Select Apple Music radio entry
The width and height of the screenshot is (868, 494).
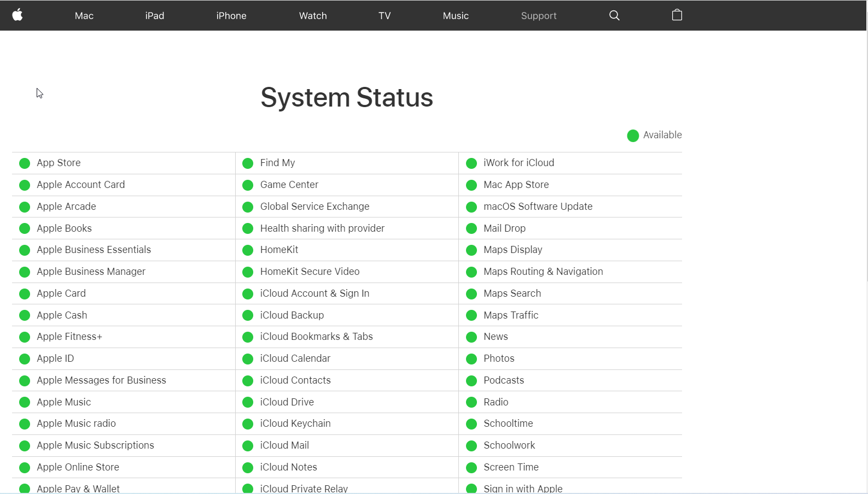coord(77,424)
